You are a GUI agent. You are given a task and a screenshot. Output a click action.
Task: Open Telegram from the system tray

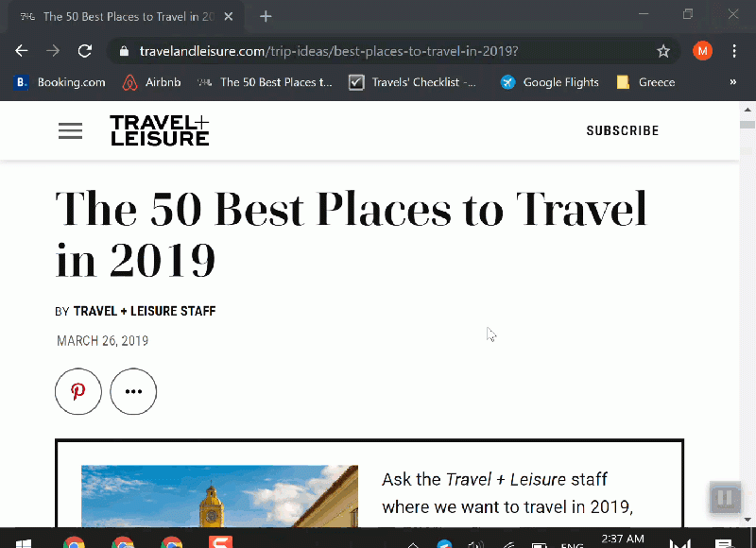click(x=444, y=544)
